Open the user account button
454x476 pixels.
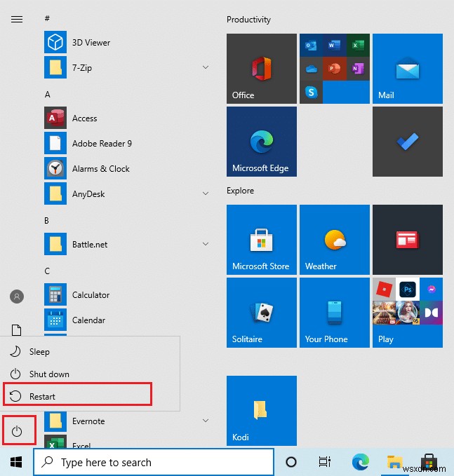click(17, 297)
